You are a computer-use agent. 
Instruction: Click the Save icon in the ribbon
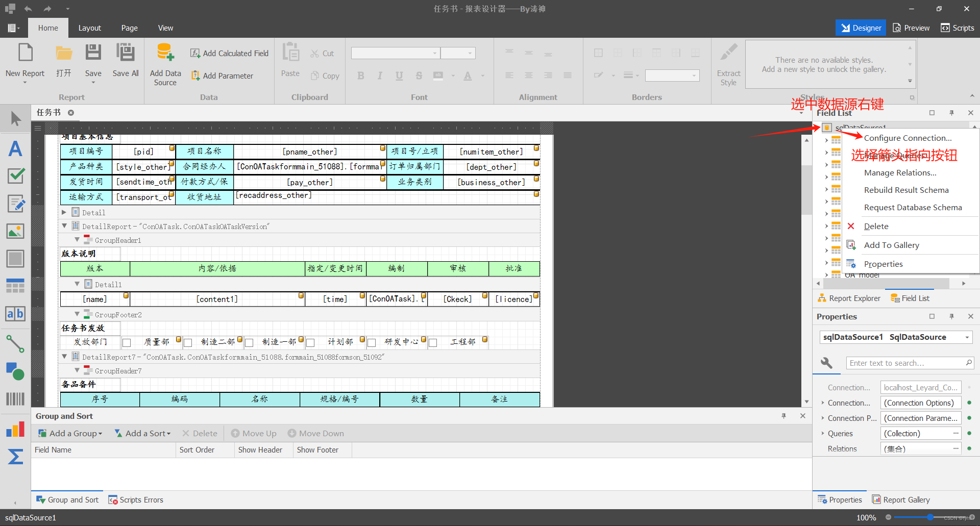click(x=93, y=53)
